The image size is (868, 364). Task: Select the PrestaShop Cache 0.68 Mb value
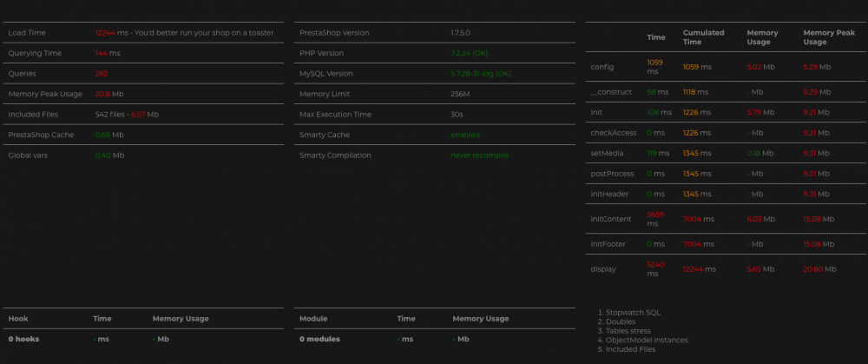point(109,136)
